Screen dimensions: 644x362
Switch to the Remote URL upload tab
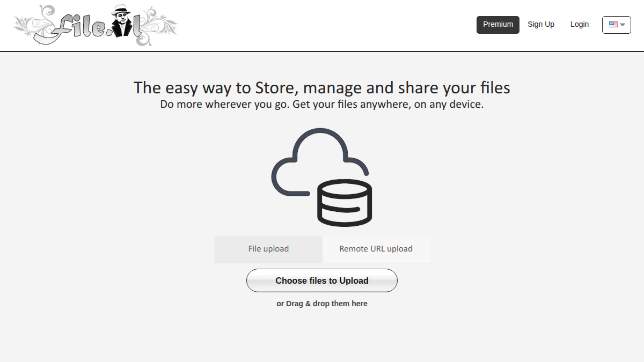coord(376,249)
